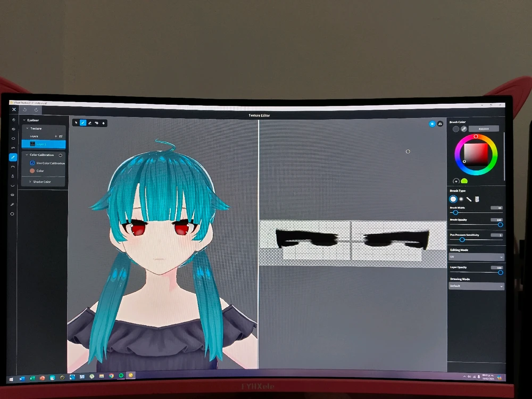The image size is (532, 399).
Task: Click the undo arrow icon
Action: (24, 110)
